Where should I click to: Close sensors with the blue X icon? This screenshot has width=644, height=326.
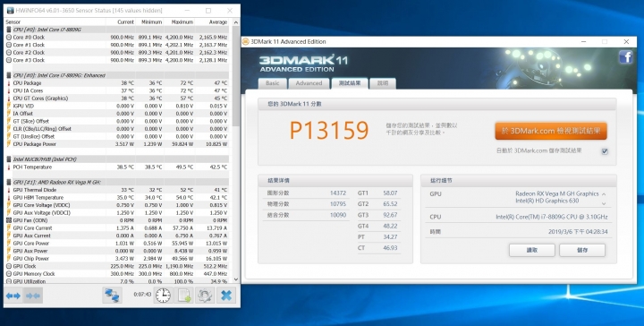226,296
